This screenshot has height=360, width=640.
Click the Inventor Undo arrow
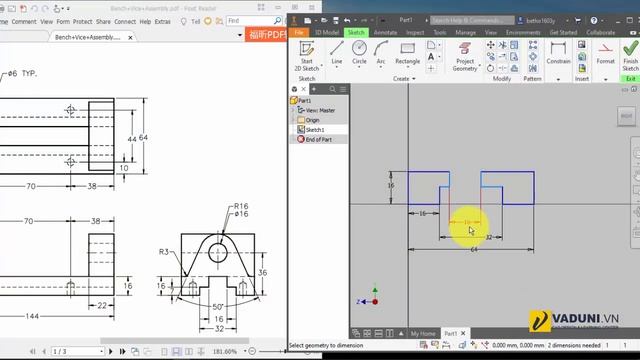click(x=347, y=20)
